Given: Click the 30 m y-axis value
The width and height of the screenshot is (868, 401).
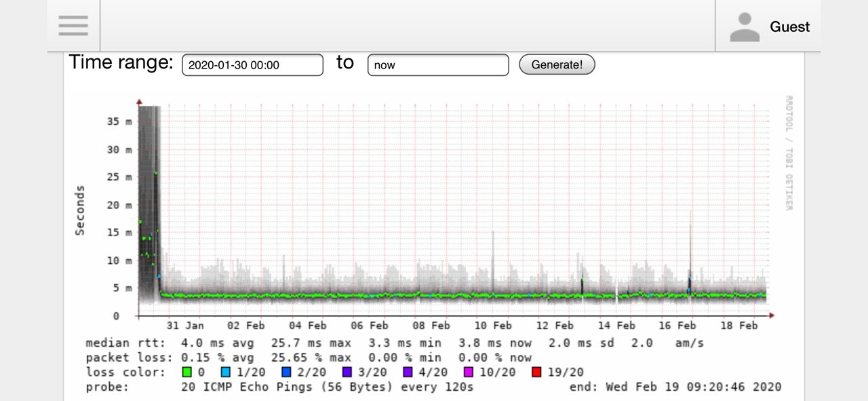Looking at the screenshot, I should (x=120, y=149).
